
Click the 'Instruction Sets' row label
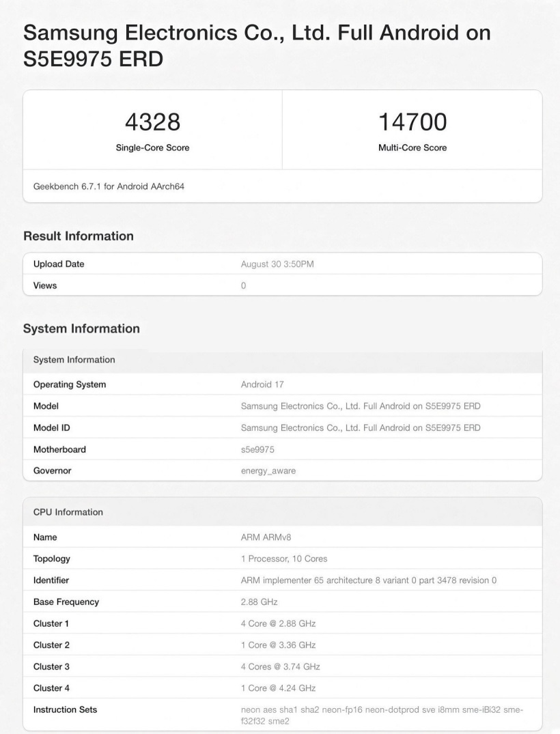(x=65, y=709)
